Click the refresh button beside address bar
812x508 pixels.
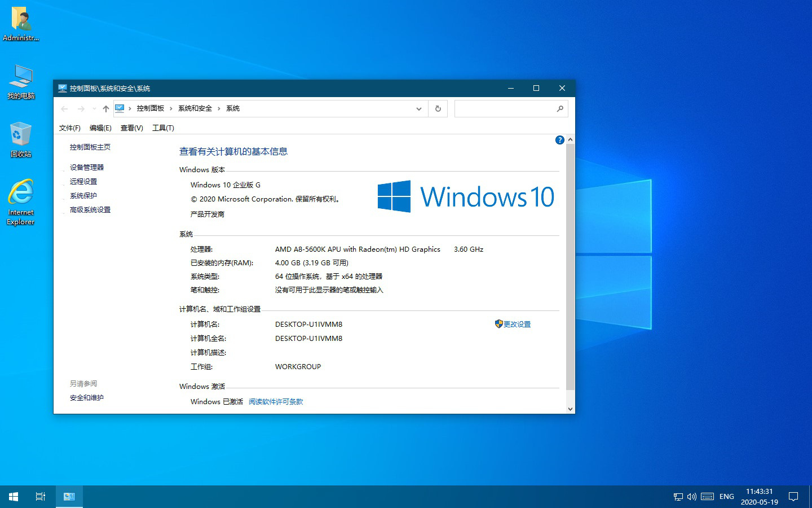pos(438,109)
